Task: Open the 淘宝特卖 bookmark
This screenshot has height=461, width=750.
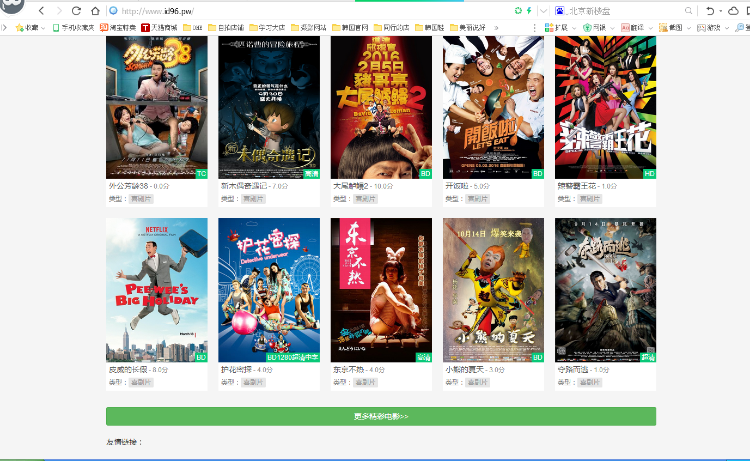Action: pos(118,28)
